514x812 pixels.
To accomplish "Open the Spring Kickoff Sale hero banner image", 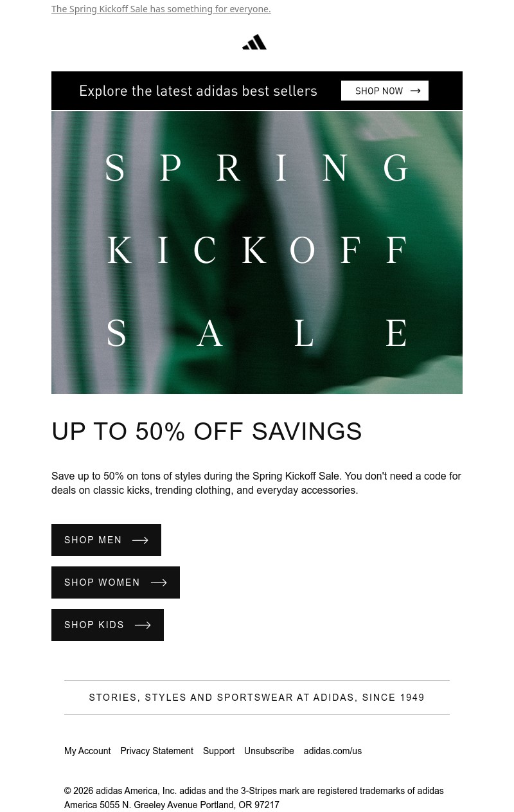I will point(257,251).
